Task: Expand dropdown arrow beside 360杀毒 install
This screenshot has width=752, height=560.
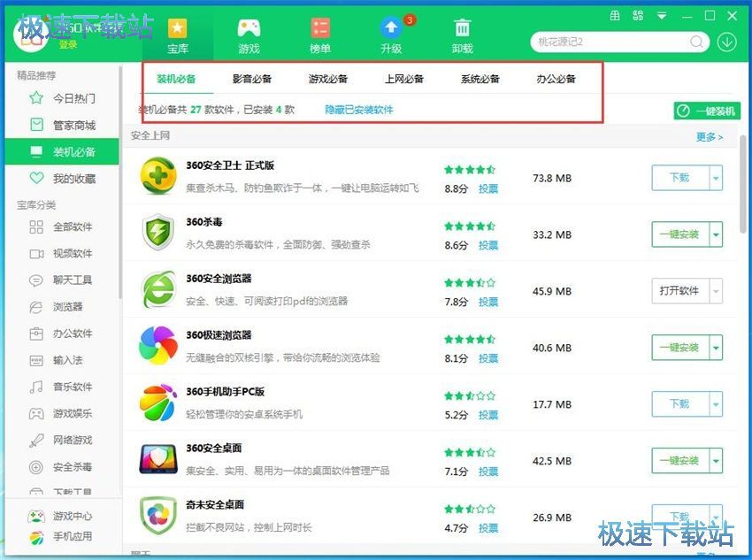Action: (x=716, y=234)
